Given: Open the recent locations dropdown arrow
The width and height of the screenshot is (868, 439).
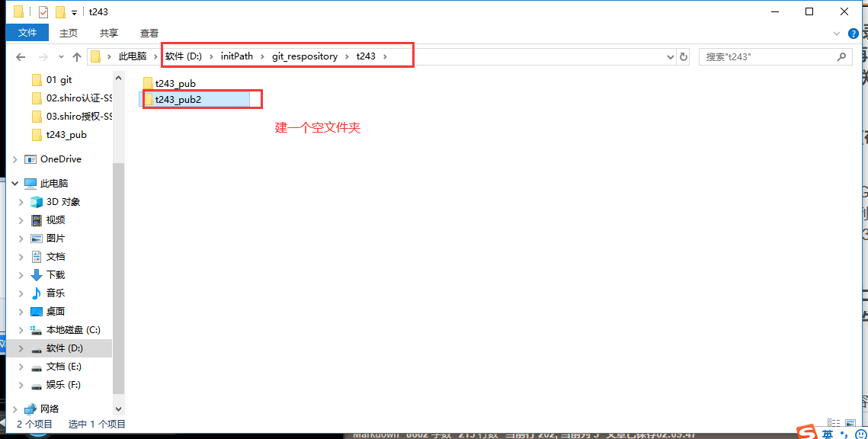Looking at the screenshot, I should coord(61,56).
